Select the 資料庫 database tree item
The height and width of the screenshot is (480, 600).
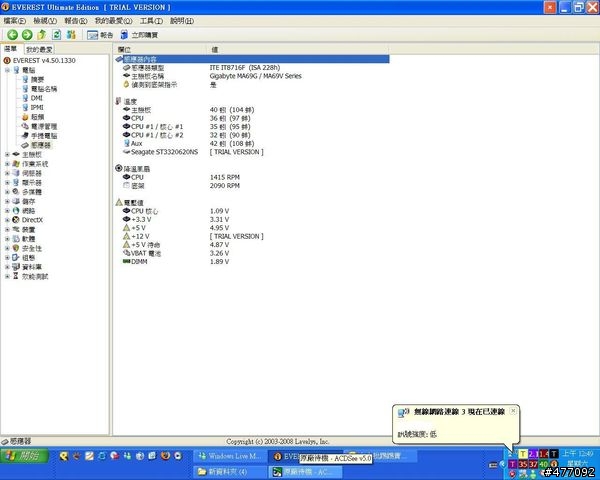31,267
